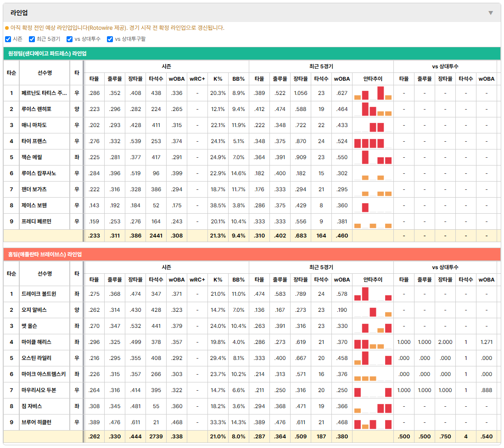Select the away team 샌디에이고 파드레스 lineup header
Screen dimensions: 504x448
click(x=252, y=54)
